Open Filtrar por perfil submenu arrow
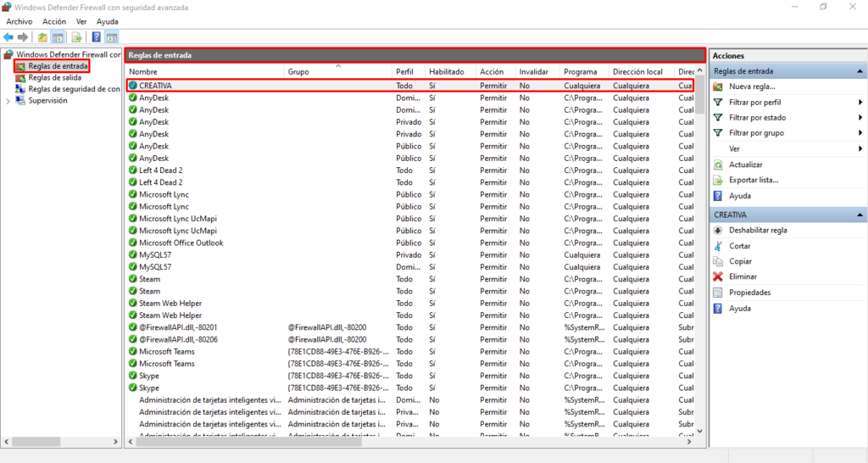Viewport: 868px width, 463px height. coord(860,102)
